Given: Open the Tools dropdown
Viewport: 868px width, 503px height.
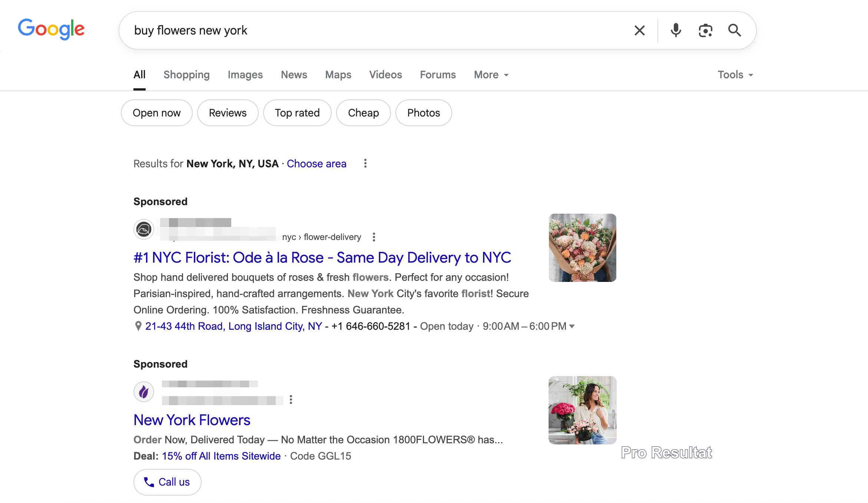Looking at the screenshot, I should click(x=735, y=75).
